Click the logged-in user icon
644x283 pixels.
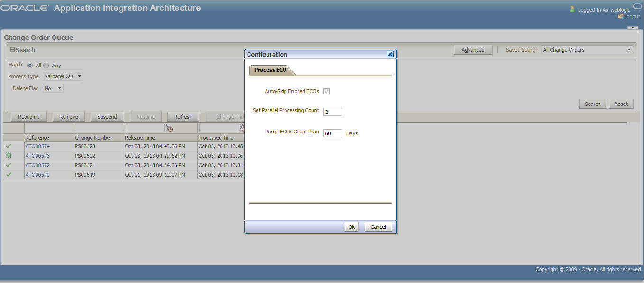[x=572, y=9]
